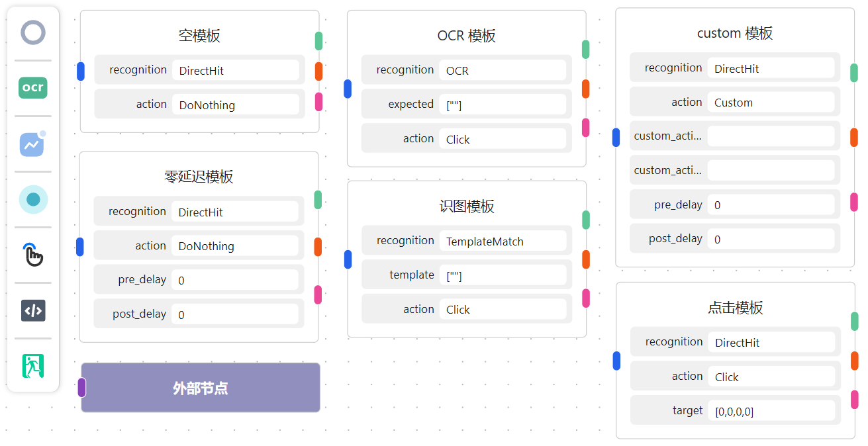Click the green exit door icon
The height and width of the screenshot is (446, 868).
tap(33, 366)
